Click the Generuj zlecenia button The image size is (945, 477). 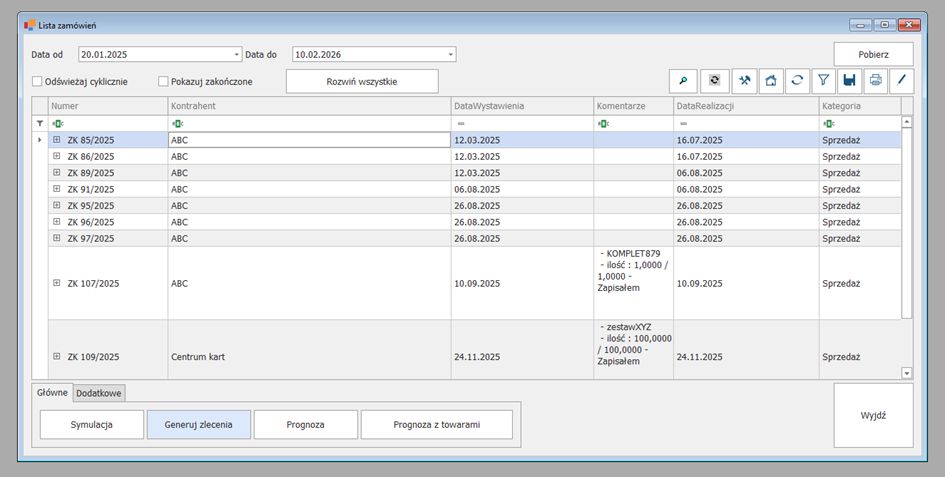coord(199,425)
